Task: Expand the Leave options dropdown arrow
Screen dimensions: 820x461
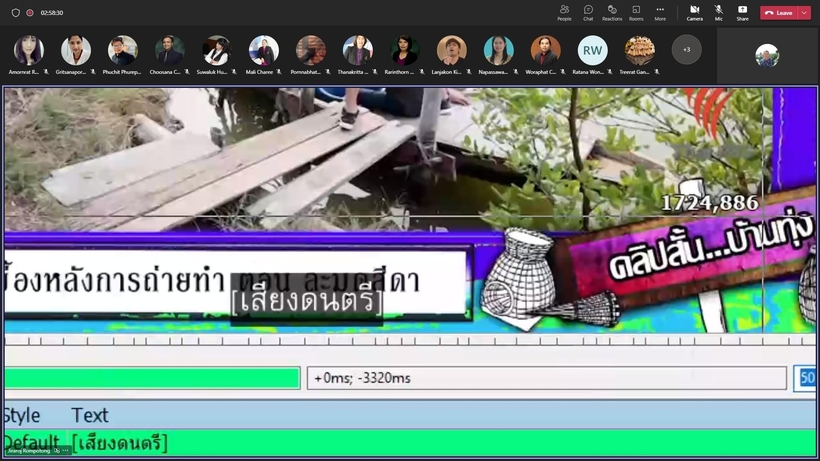Action: click(x=804, y=13)
